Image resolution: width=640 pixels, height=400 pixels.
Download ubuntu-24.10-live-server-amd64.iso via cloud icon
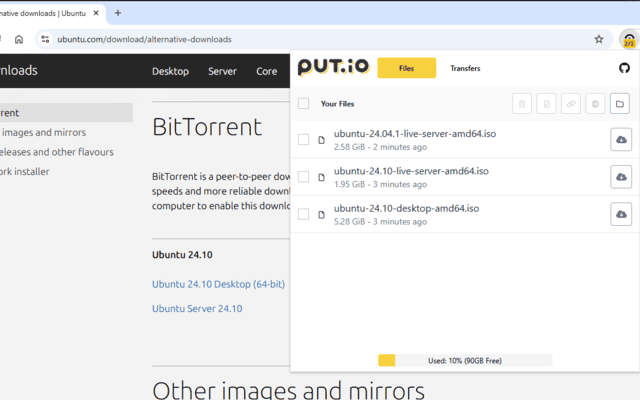click(621, 177)
